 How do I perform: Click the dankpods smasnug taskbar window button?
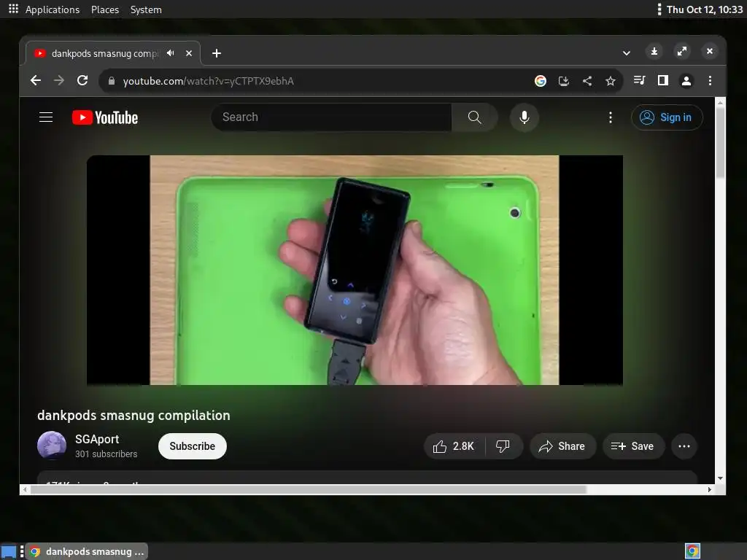click(x=87, y=551)
